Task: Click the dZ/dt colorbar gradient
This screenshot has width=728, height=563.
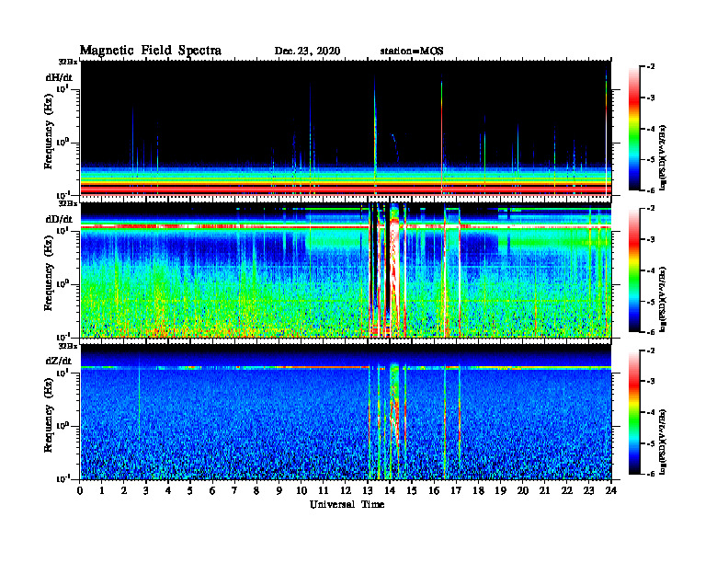Action: 634,412
